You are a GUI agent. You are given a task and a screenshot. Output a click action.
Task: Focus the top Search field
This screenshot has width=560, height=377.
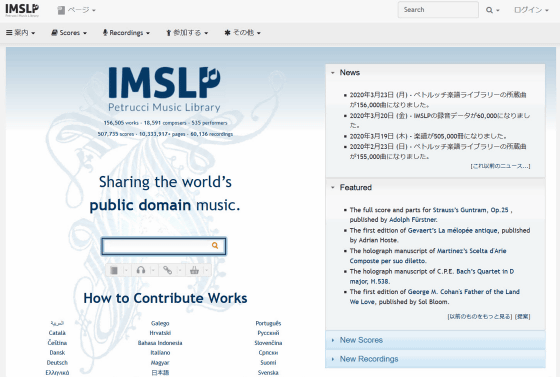438,10
